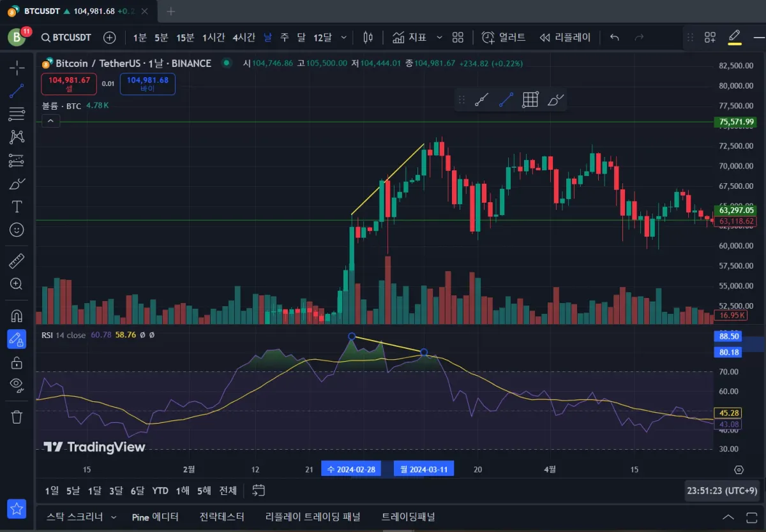Expand the timeframe dropdown next to 12달

[x=343, y=38]
